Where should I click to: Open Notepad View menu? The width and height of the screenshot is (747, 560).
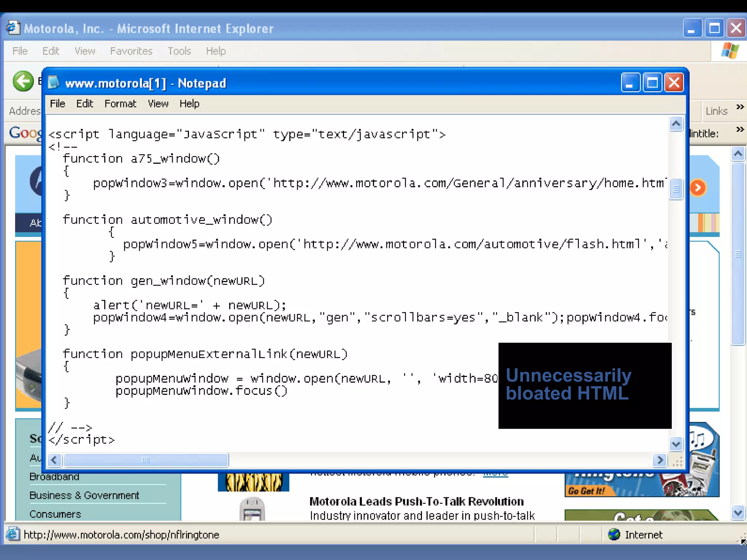coord(158,104)
